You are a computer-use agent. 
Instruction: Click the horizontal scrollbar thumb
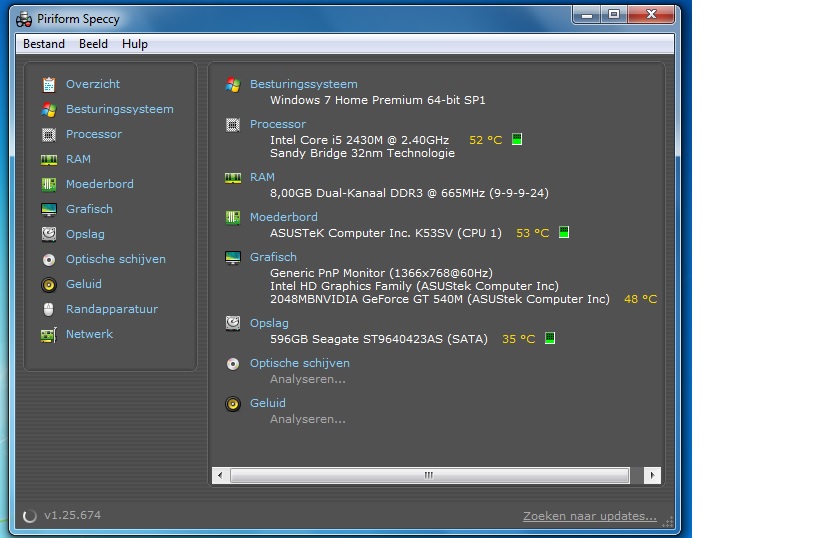pyautogui.click(x=429, y=475)
